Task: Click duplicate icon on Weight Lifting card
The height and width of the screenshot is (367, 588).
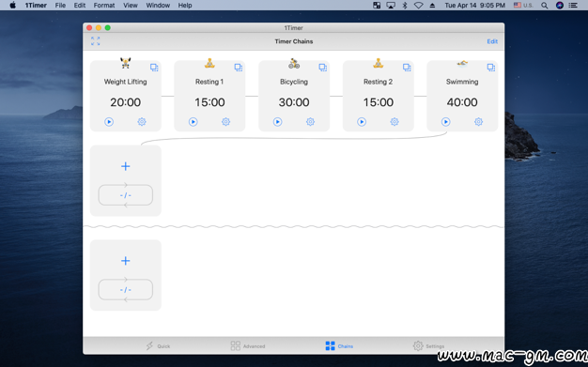Action: click(154, 68)
